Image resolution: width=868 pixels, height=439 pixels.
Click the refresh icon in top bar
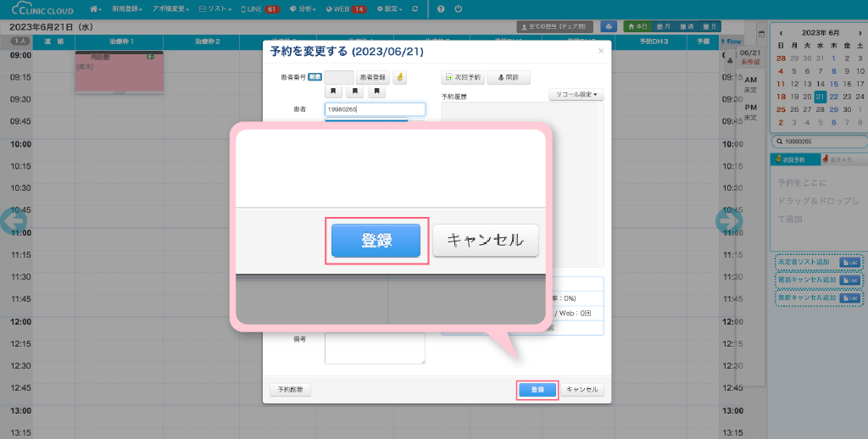tap(414, 8)
